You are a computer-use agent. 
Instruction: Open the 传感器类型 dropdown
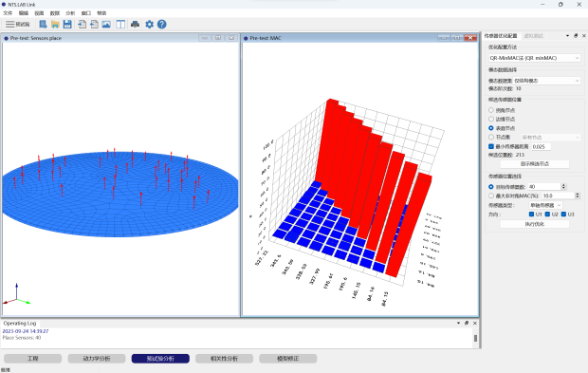click(x=545, y=205)
